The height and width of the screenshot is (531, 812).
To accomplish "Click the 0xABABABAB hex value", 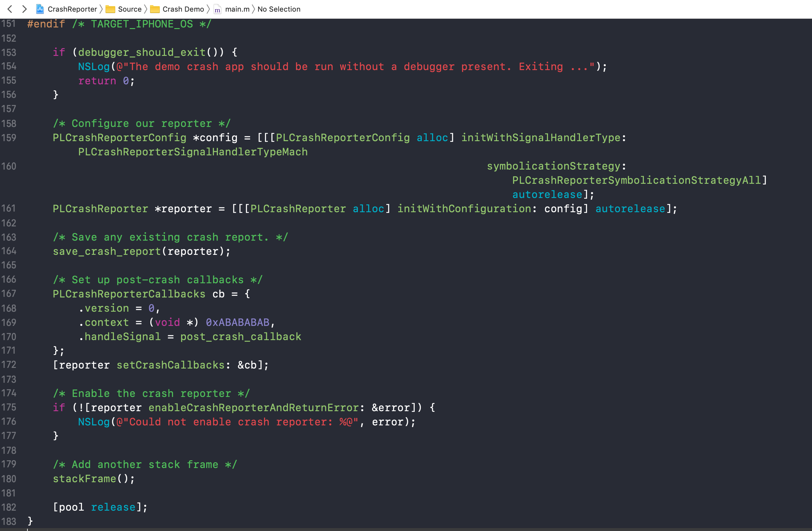I will (238, 322).
